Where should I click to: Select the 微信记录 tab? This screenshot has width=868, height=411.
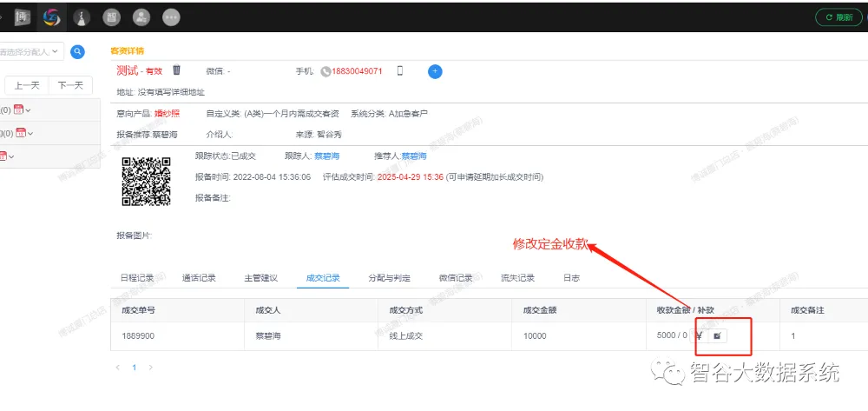456,278
